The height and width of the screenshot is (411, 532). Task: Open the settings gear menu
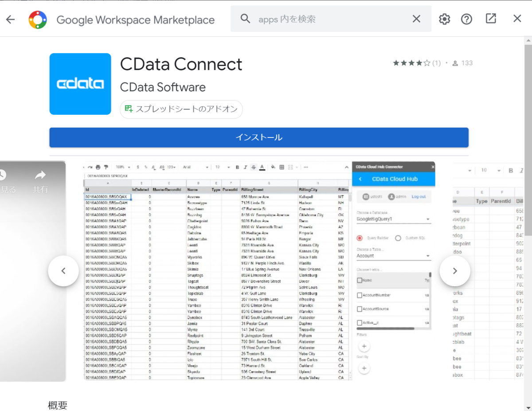pos(444,19)
